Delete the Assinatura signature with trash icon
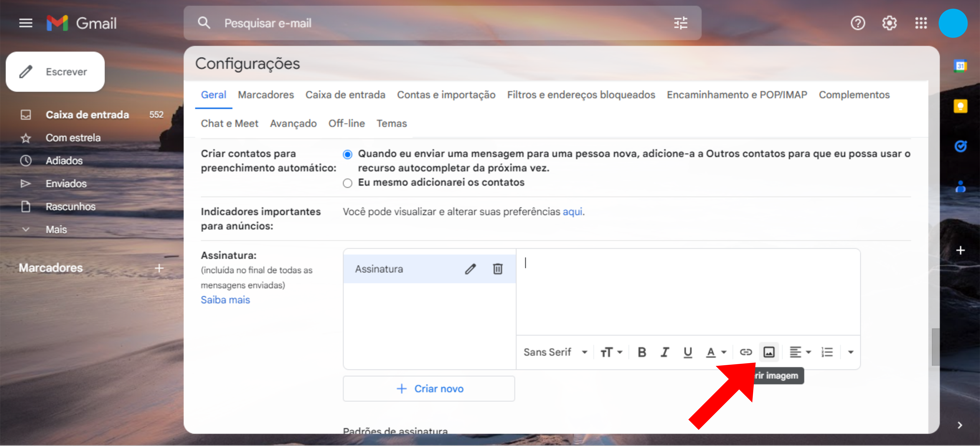 tap(498, 269)
